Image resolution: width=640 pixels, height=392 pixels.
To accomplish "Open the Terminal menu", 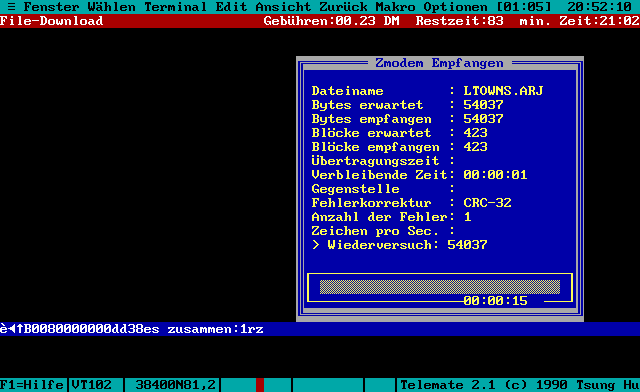I will point(176,7).
